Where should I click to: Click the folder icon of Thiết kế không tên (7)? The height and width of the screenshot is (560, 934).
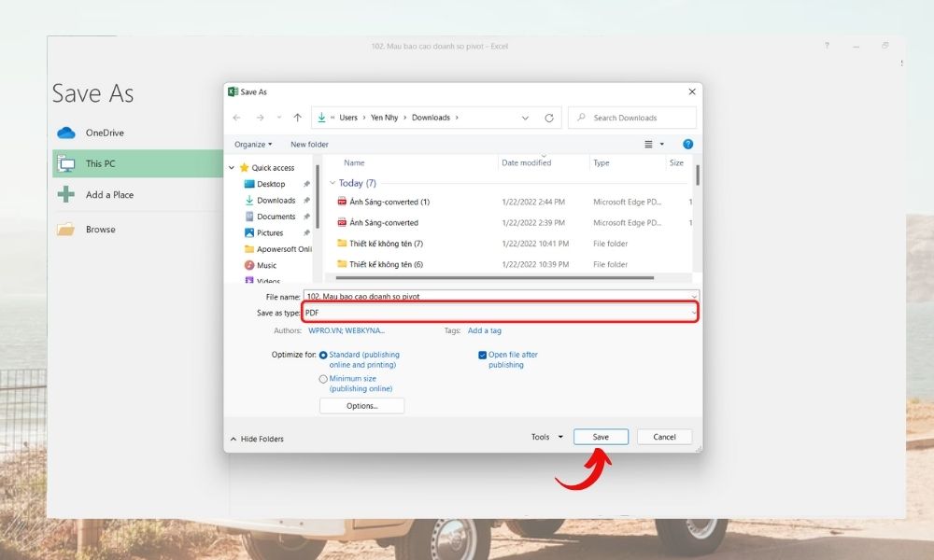(342, 243)
